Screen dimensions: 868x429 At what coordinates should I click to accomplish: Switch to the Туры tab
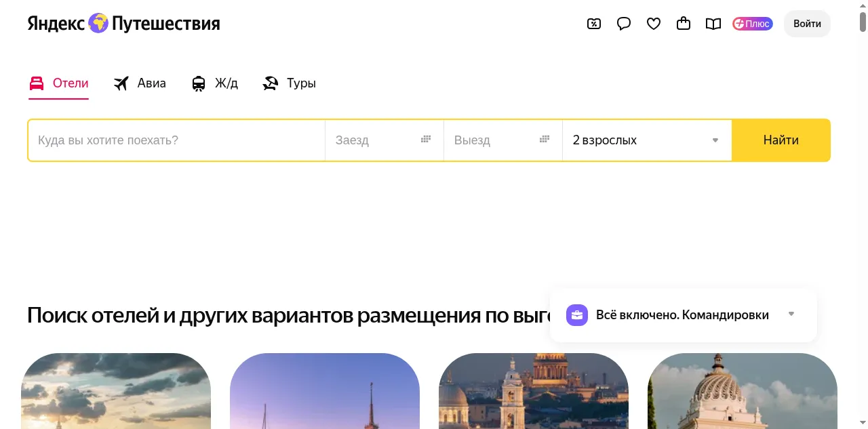click(x=289, y=83)
